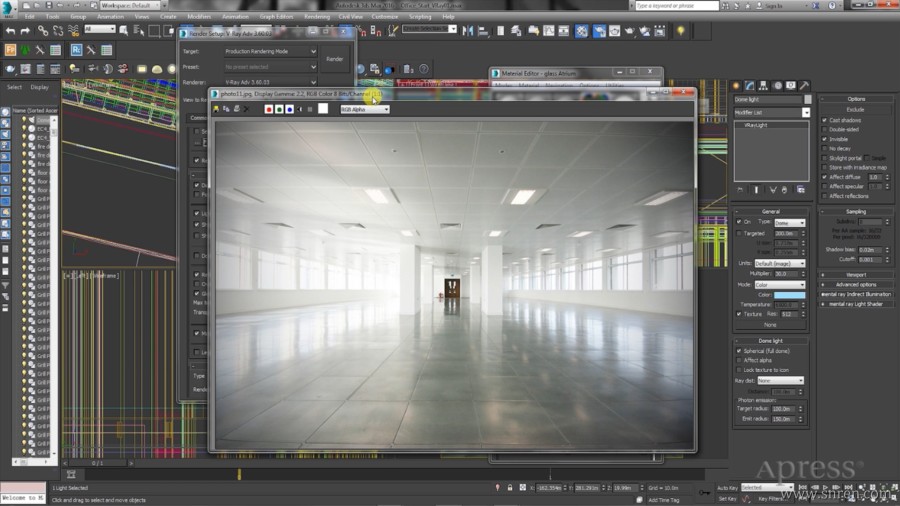The image size is (900, 506).
Task: Toggle the light On checkbox in General
Action: (739, 221)
